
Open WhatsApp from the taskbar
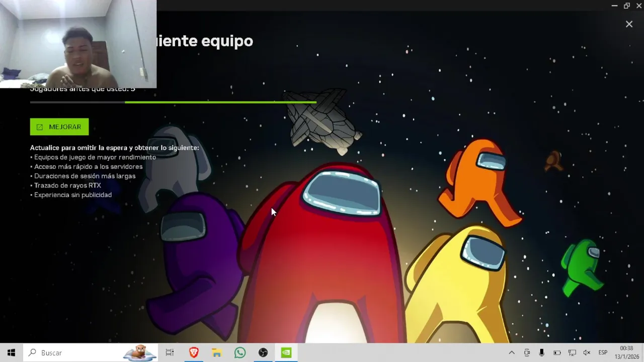(x=240, y=352)
